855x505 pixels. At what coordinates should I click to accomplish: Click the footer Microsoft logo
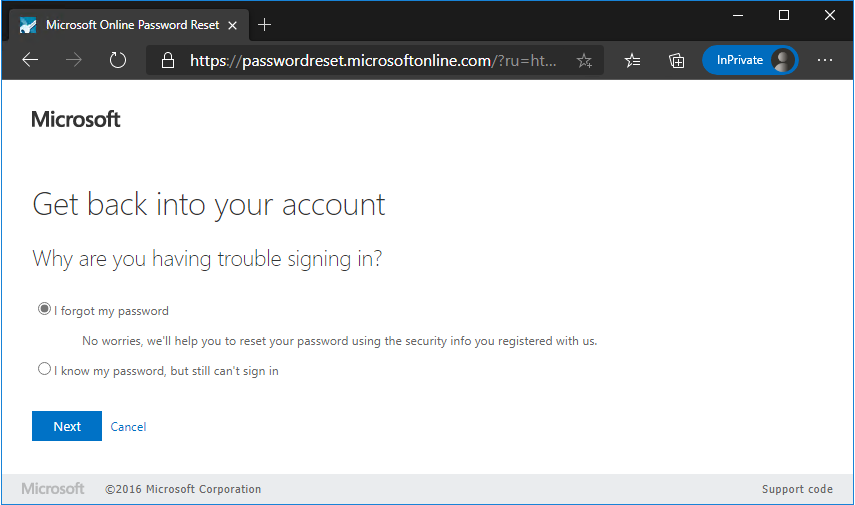pos(53,488)
